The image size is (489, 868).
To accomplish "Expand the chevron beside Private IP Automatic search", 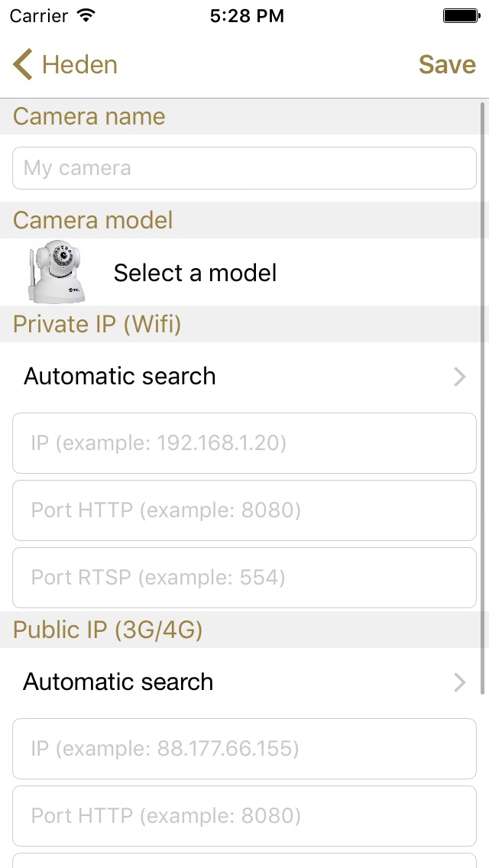I will [459, 377].
